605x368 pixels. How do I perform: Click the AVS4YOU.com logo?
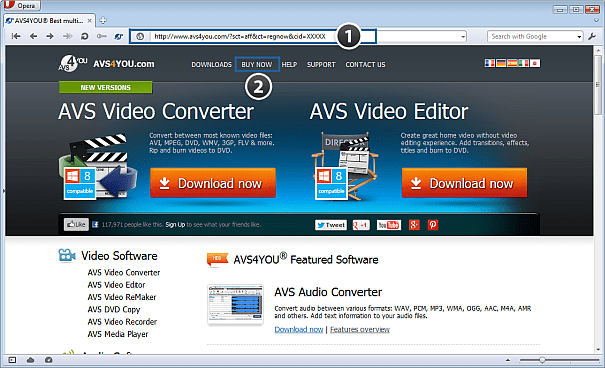pos(106,63)
